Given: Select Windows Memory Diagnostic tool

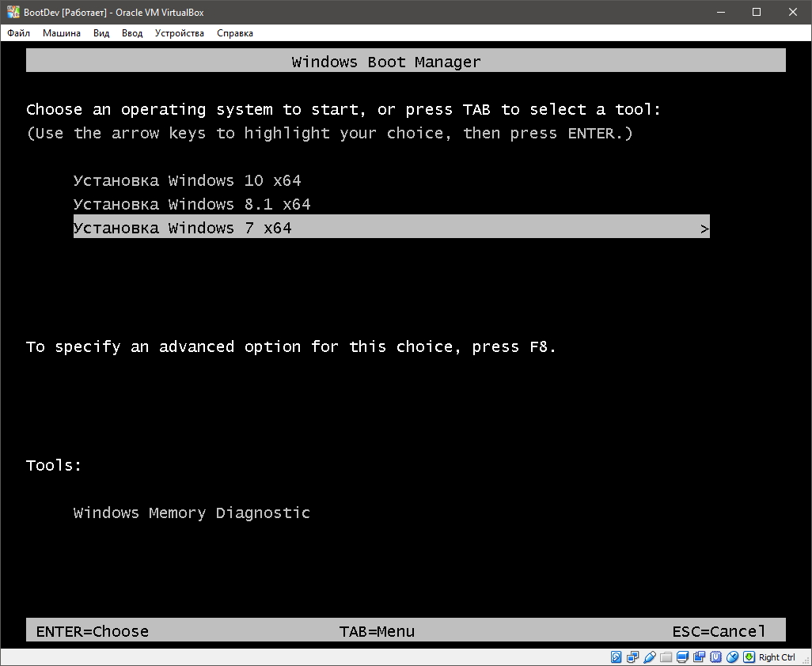Looking at the screenshot, I should (x=192, y=513).
